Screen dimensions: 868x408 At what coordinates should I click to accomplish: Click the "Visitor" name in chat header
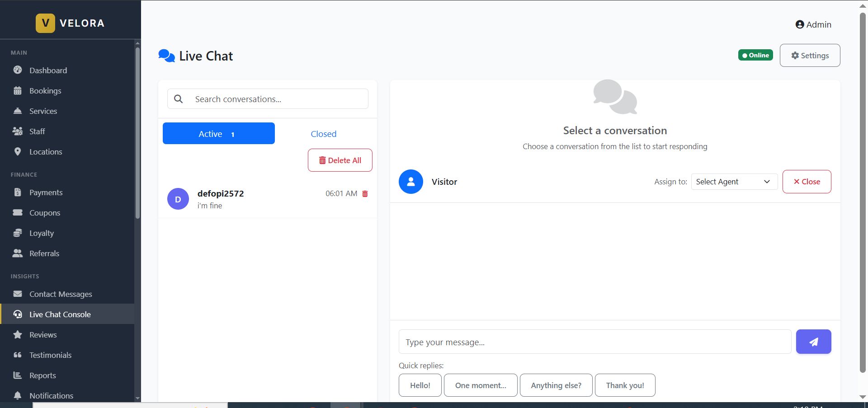point(444,182)
